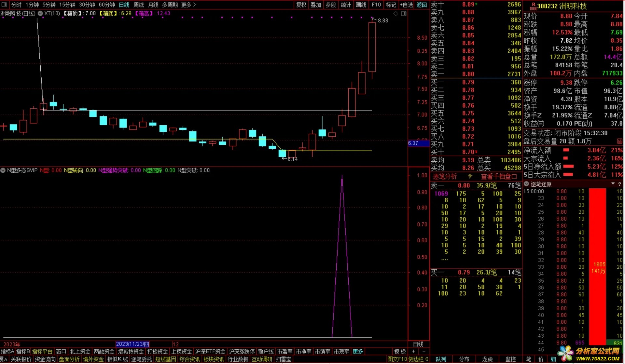Image resolution: width=625 pixels, height=364 pixels.
Task: Select the 北上资金 indicator
Action: click(x=80, y=351)
